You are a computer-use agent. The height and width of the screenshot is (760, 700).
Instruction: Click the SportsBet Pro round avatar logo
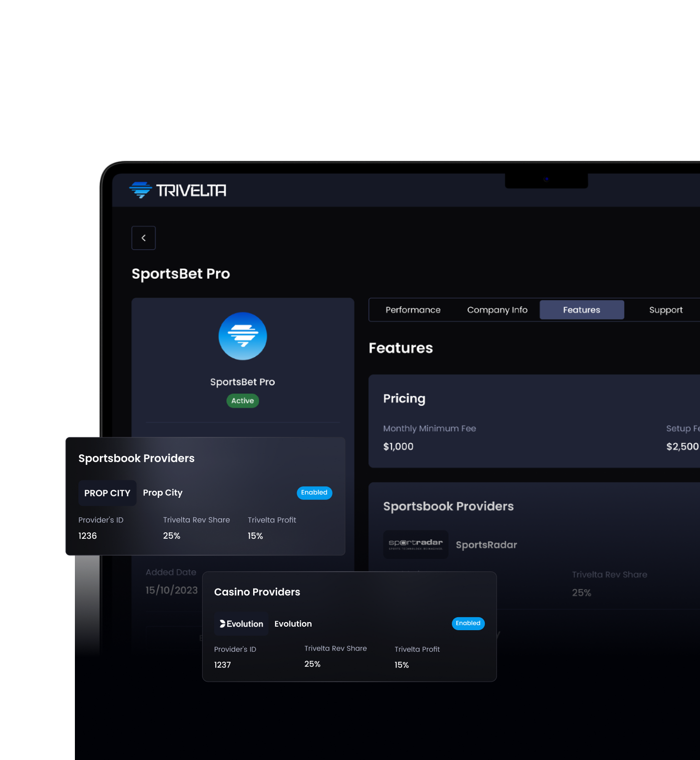[243, 336]
